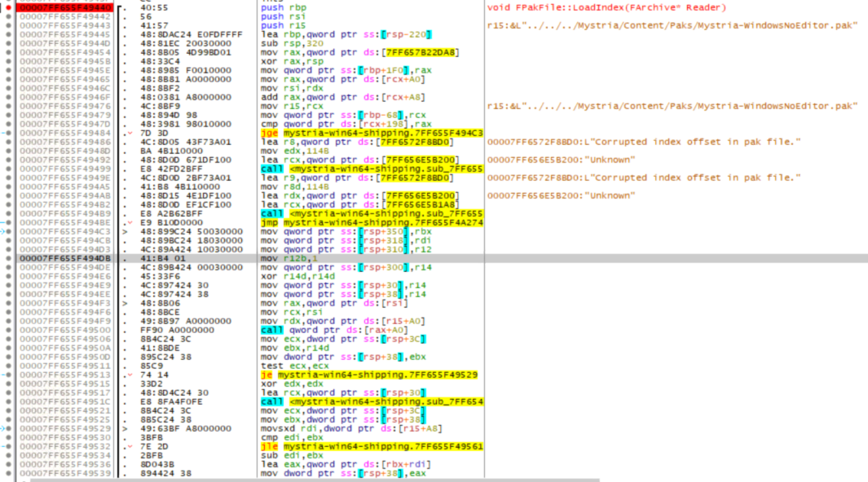Click bytes BA 4B110000
The height and width of the screenshot is (482, 868).
tap(171, 151)
